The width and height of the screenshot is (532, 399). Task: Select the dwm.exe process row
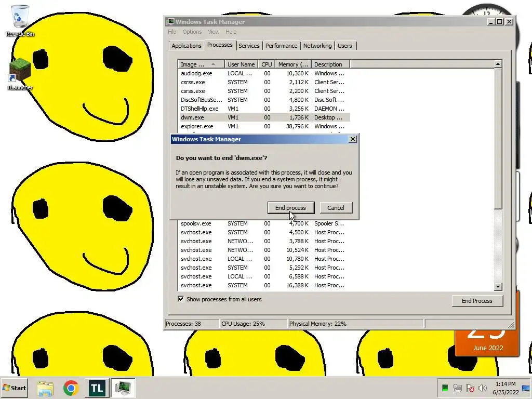(264, 117)
